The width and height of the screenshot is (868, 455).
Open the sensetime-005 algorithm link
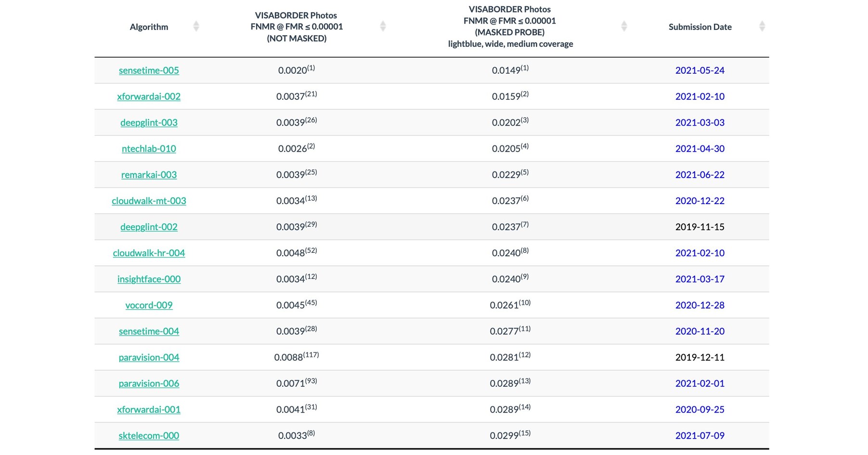tap(149, 70)
